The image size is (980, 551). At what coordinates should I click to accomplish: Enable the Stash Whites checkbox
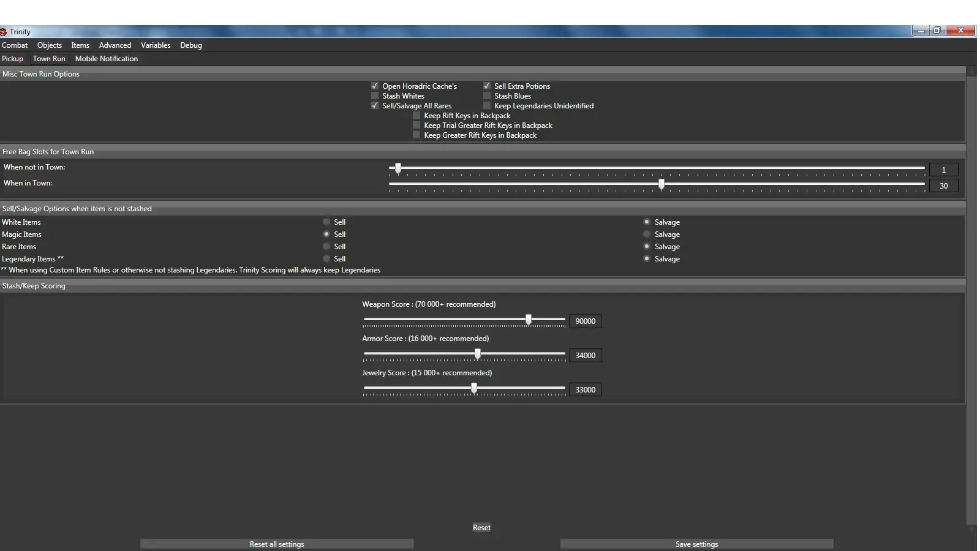point(375,96)
